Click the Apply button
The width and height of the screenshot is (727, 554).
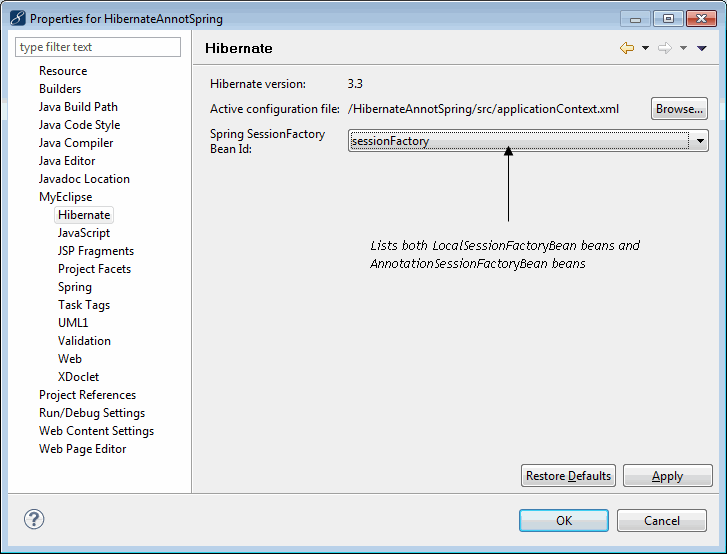pyautogui.click(x=666, y=476)
